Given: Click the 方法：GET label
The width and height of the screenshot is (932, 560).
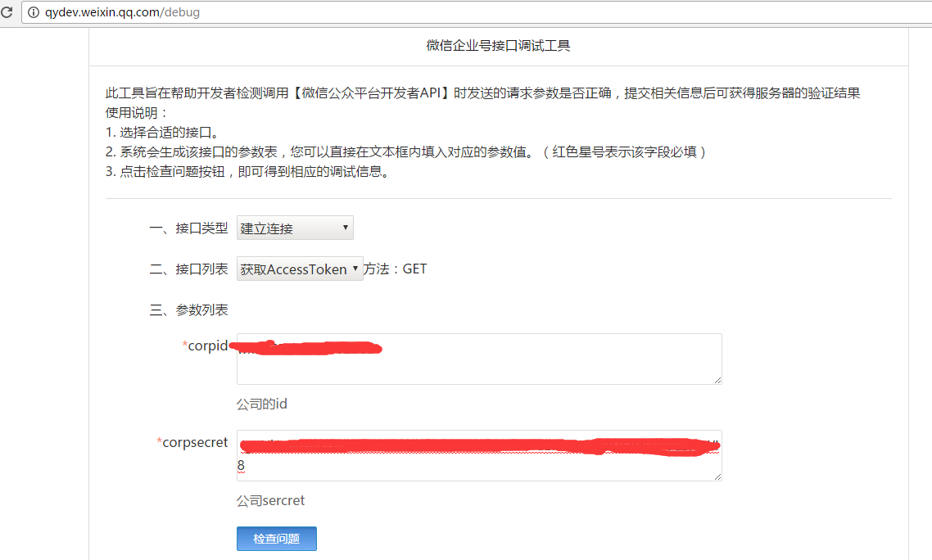Looking at the screenshot, I should tap(396, 269).
